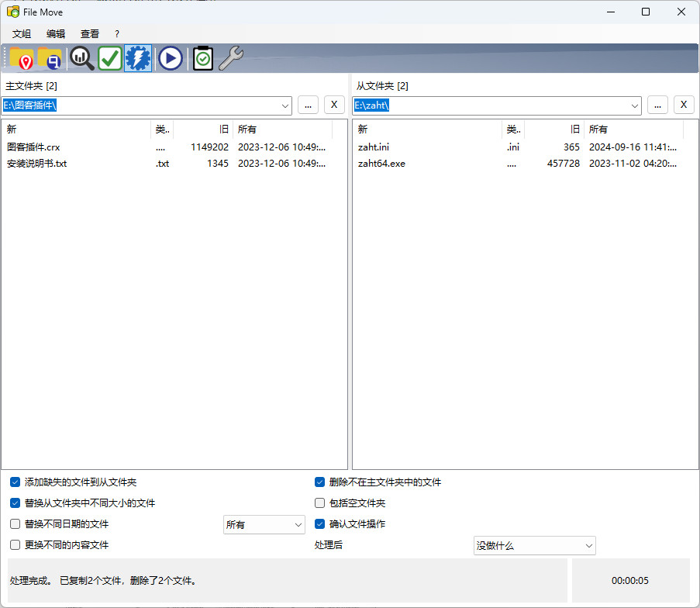Sort slave list by 旧 column header

(554, 129)
